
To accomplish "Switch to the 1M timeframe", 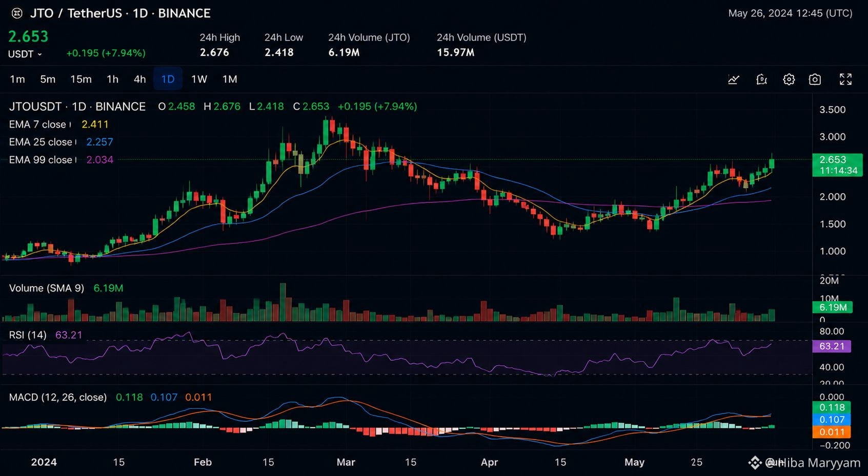I will (x=230, y=79).
